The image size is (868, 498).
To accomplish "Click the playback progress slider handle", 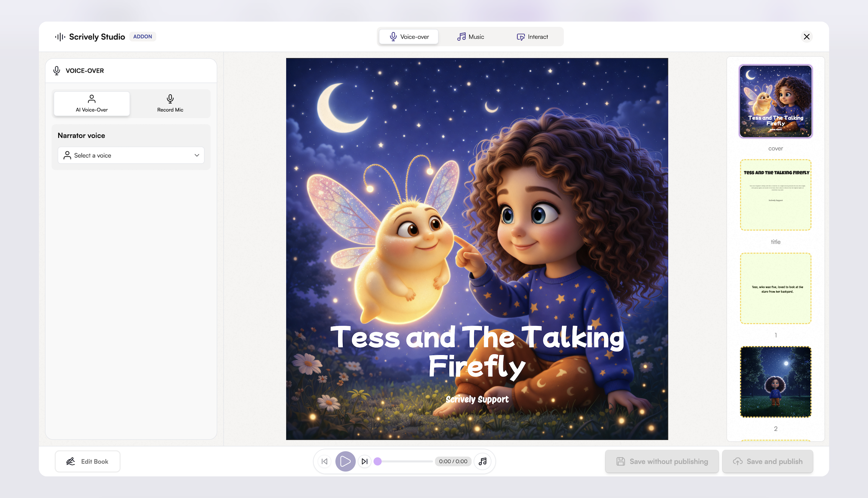I will click(378, 461).
